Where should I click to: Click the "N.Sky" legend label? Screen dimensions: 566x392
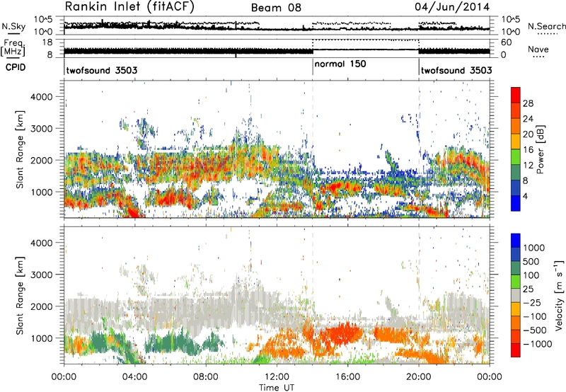tap(13, 26)
